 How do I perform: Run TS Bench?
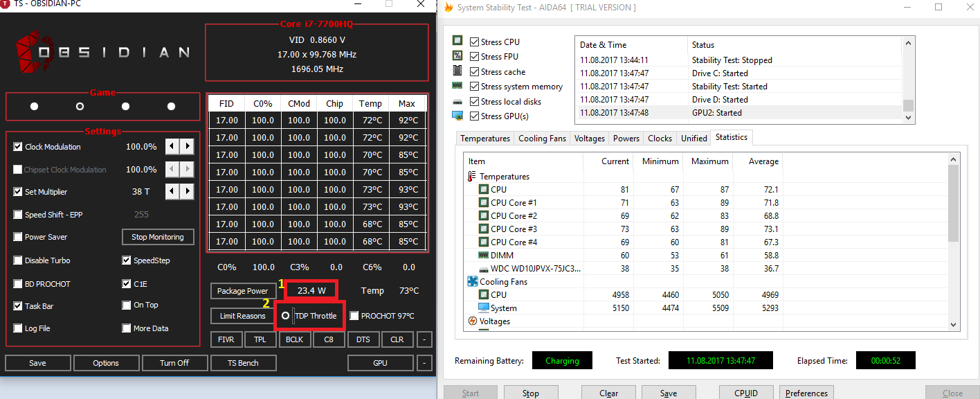click(243, 363)
